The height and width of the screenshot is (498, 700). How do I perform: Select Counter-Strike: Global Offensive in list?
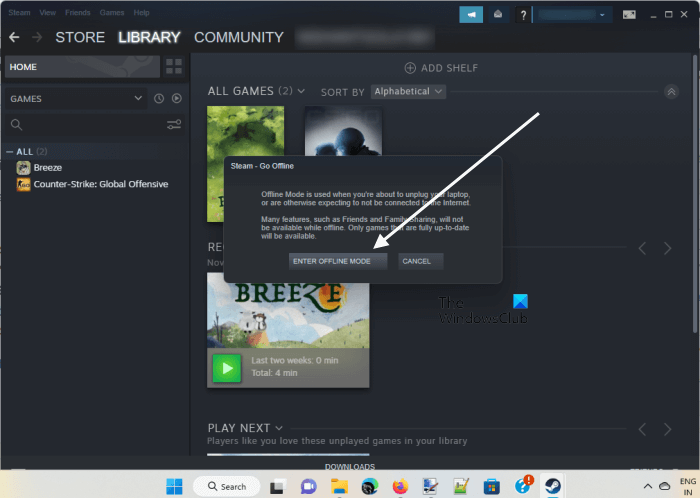[92, 184]
